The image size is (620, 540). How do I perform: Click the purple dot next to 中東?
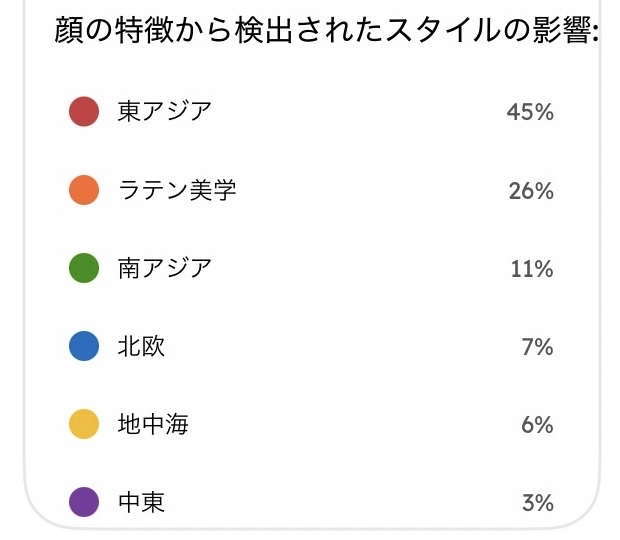point(84,502)
